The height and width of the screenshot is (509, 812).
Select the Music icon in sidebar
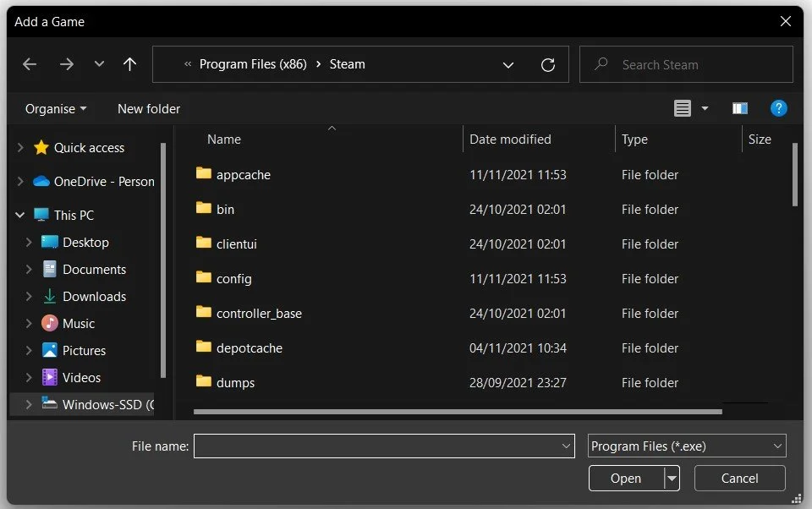[49, 323]
